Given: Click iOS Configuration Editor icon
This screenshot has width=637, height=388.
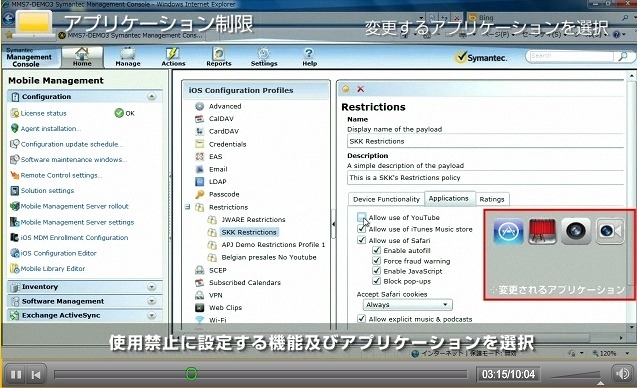Looking at the screenshot, I should click(x=15, y=253).
